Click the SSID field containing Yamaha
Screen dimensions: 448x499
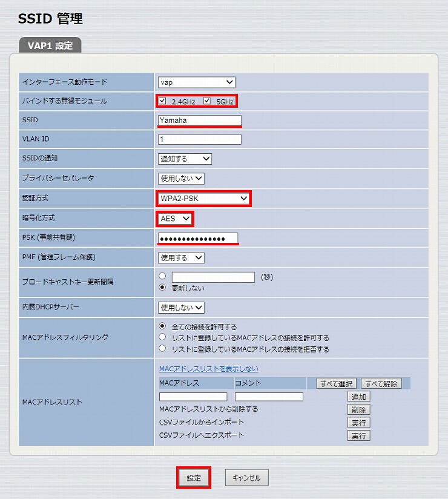[200, 121]
